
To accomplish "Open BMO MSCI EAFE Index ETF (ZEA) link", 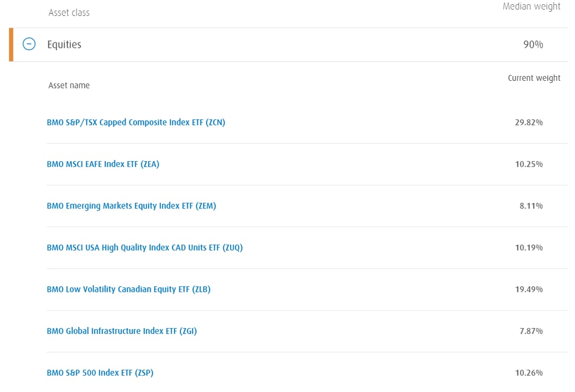I will tap(103, 164).
